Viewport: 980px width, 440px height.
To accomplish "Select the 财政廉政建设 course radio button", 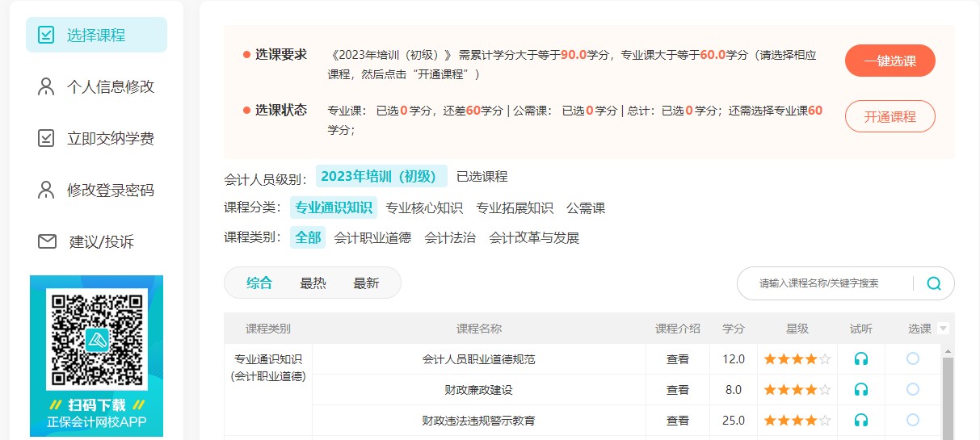I will (913, 389).
